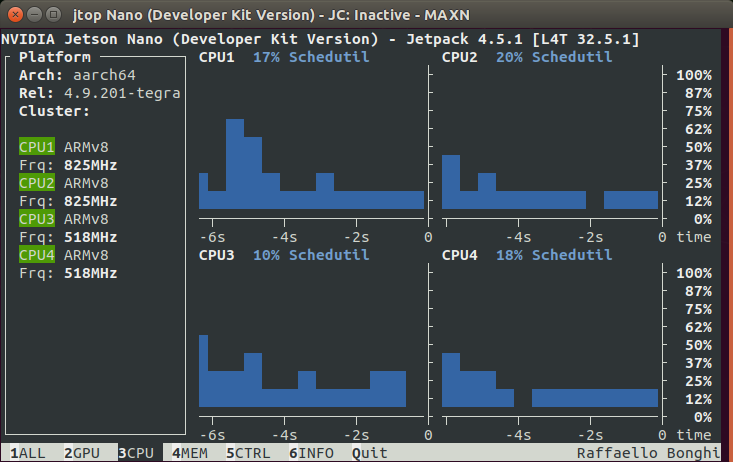Viewport: 733px width, 462px height.
Task: Switch to the 1ALL tab
Action: tap(28, 453)
